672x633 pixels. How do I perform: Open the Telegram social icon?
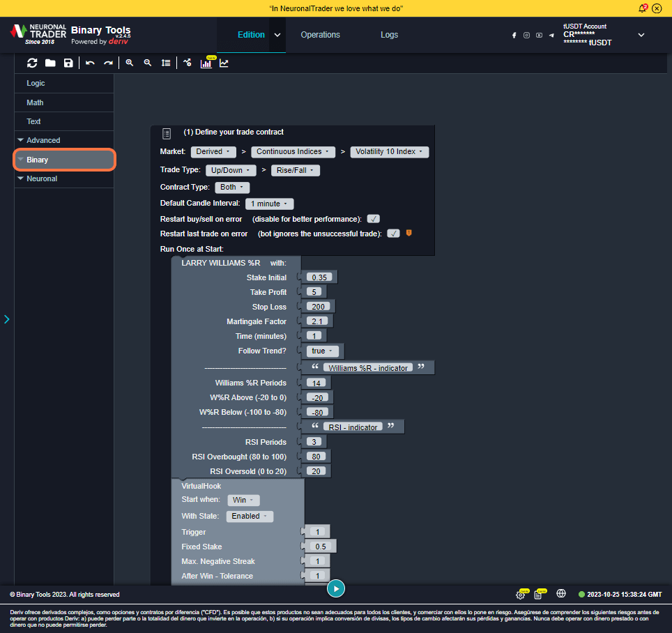coord(551,35)
